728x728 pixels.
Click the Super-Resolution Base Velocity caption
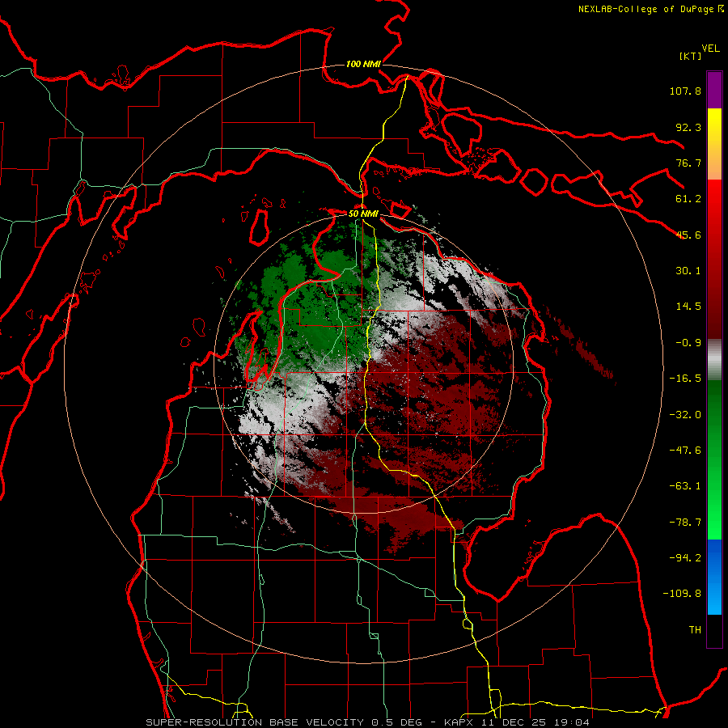[368, 722]
